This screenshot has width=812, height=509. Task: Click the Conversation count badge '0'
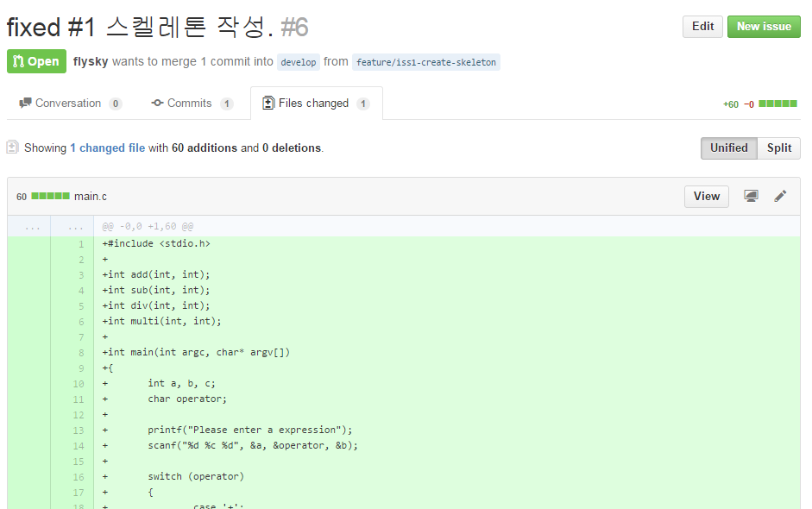click(116, 104)
